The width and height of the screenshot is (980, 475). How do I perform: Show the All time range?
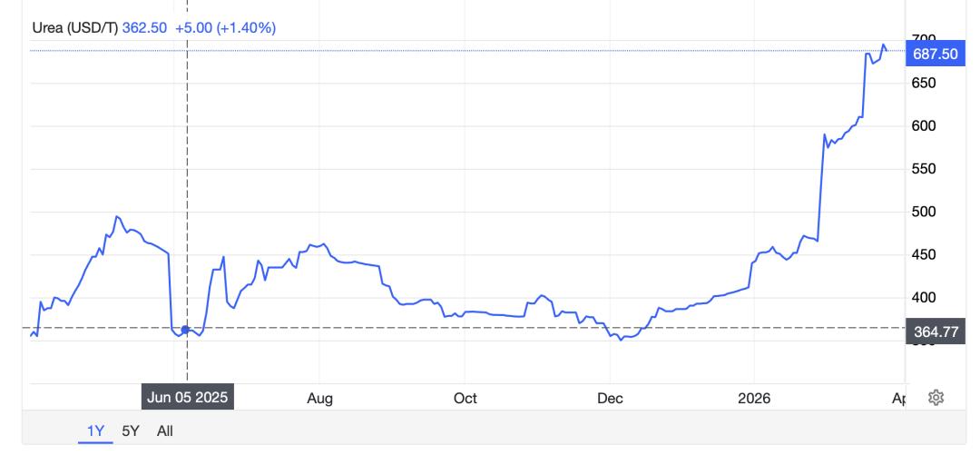[x=164, y=430]
